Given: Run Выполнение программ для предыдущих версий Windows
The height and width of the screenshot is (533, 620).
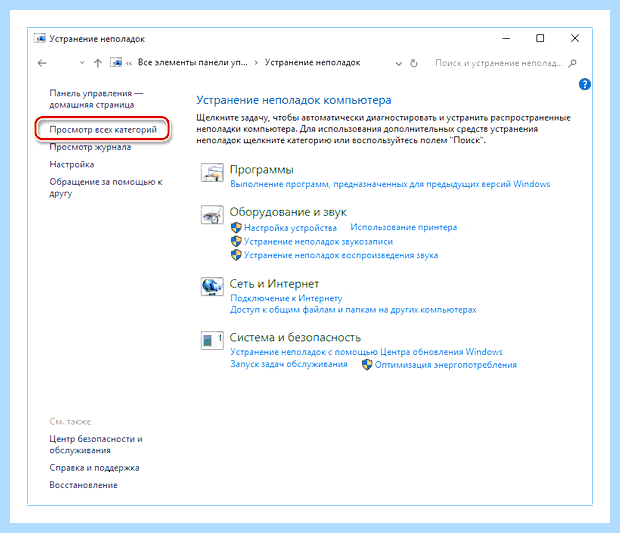Looking at the screenshot, I should coord(390,184).
